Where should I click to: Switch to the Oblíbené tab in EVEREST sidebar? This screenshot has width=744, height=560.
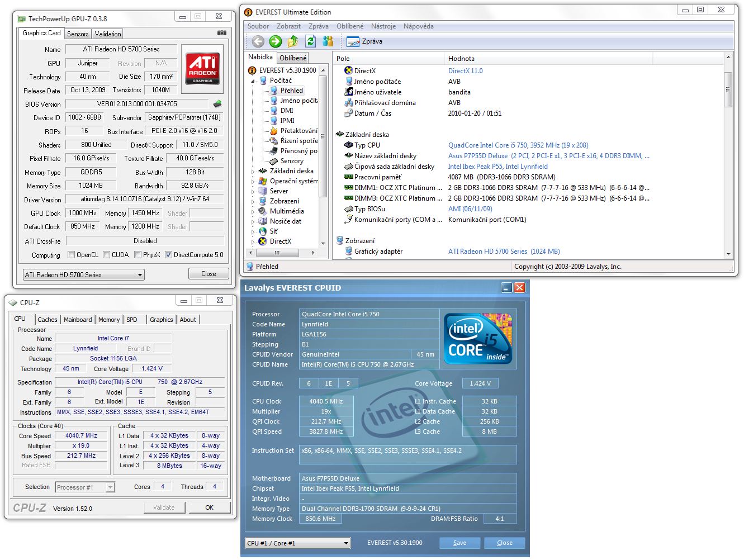tap(293, 58)
